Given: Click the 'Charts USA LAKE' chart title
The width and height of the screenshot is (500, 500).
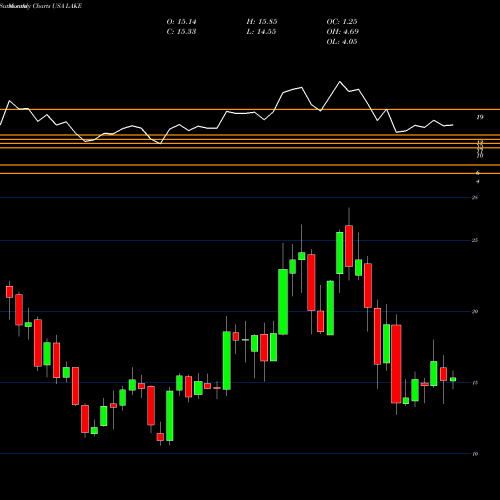Looking at the screenshot, I should 57,6.
